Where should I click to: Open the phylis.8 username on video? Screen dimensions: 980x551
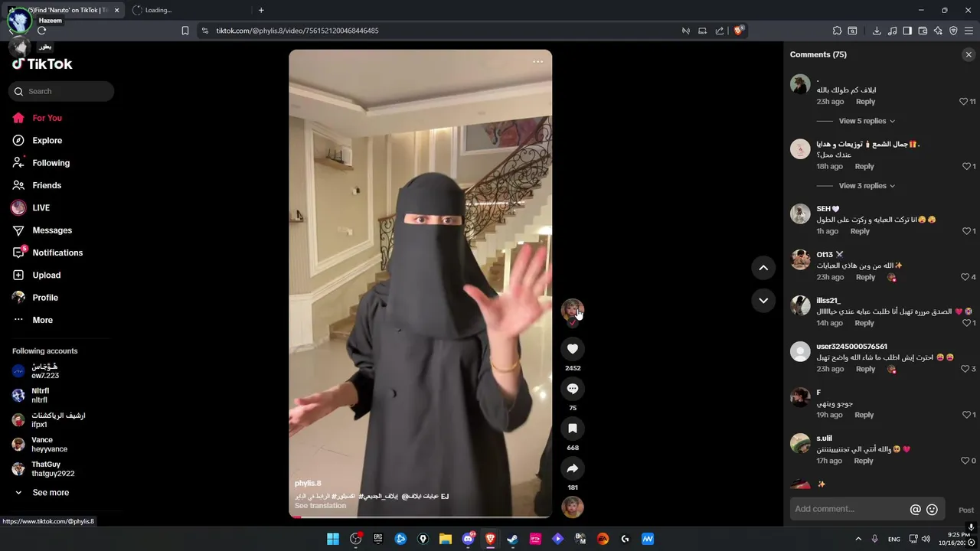pyautogui.click(x=308, y=484)
